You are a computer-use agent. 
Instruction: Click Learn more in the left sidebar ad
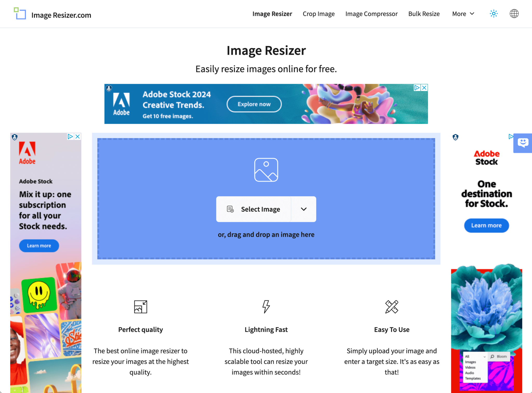coord(39,246)
